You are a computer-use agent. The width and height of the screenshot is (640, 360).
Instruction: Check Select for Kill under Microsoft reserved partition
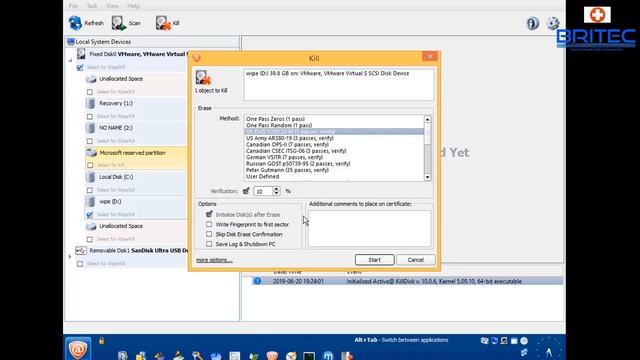[90, 165]
